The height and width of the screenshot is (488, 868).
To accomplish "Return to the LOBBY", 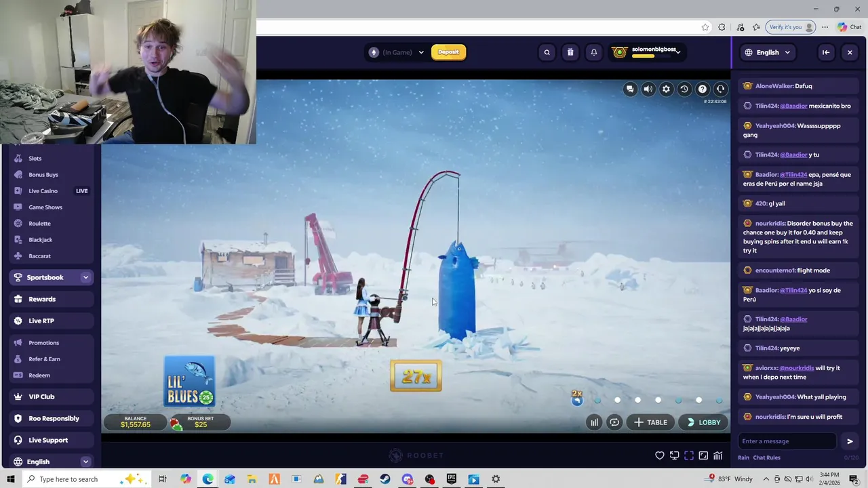I will coord(703,422).
